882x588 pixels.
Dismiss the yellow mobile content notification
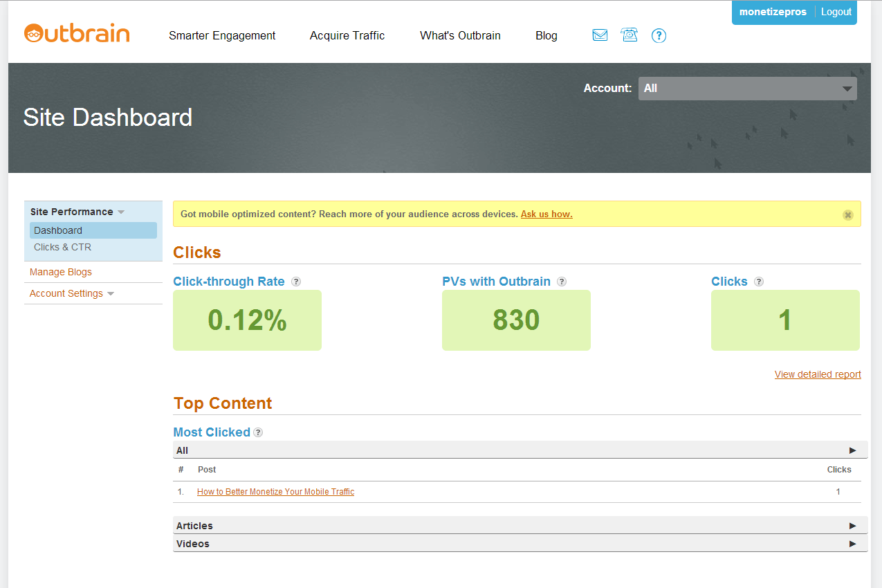(847, 215)
